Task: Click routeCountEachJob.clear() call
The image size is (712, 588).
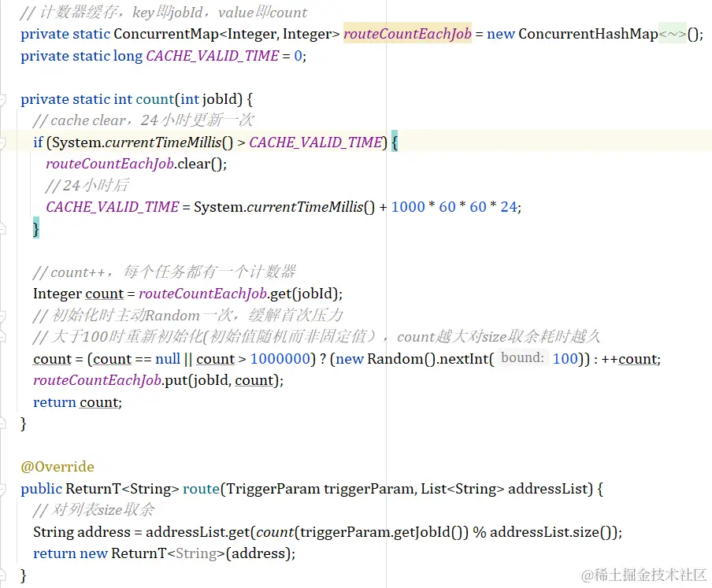Action: point(136,164)
